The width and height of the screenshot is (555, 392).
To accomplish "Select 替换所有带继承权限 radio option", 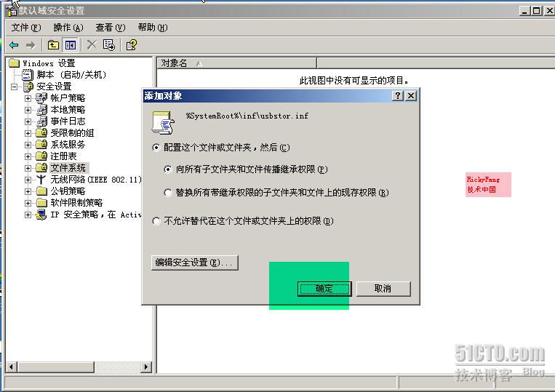I will pos(168,193).
